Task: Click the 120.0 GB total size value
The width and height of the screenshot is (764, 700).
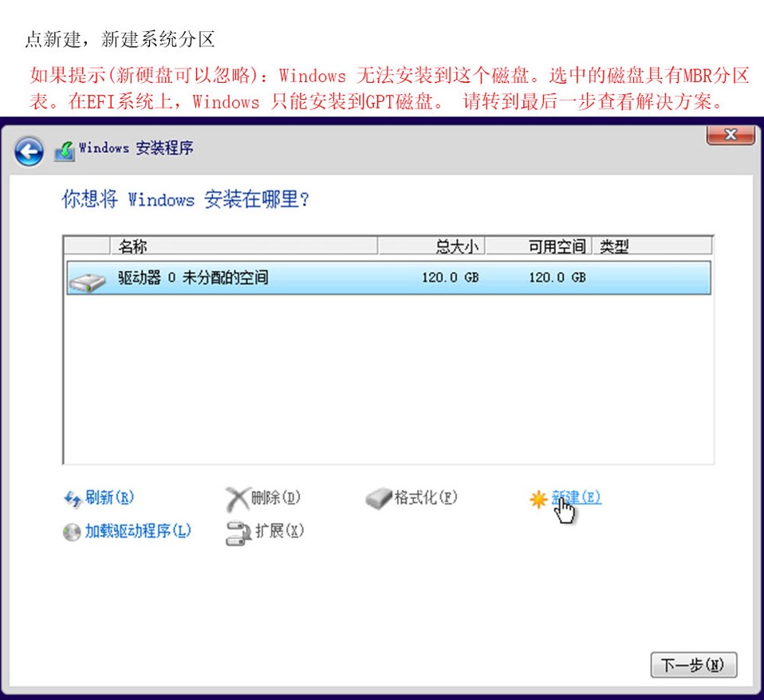Action: pos(451,277)
